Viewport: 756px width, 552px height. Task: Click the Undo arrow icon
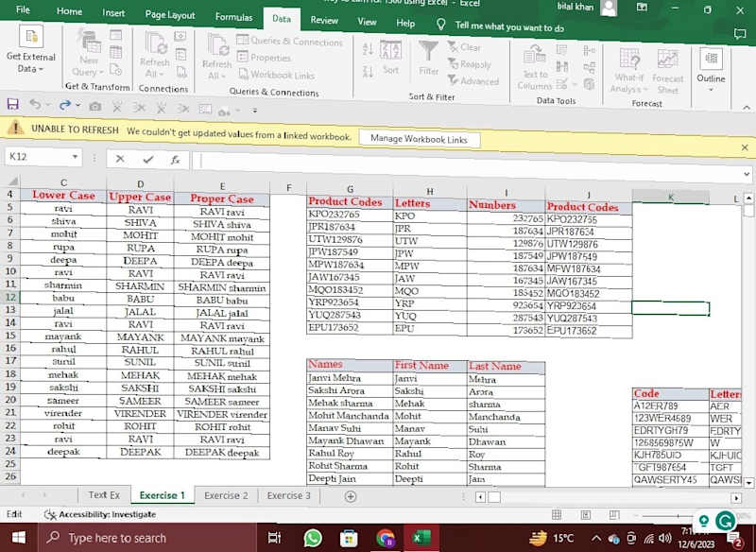point(35,104)
